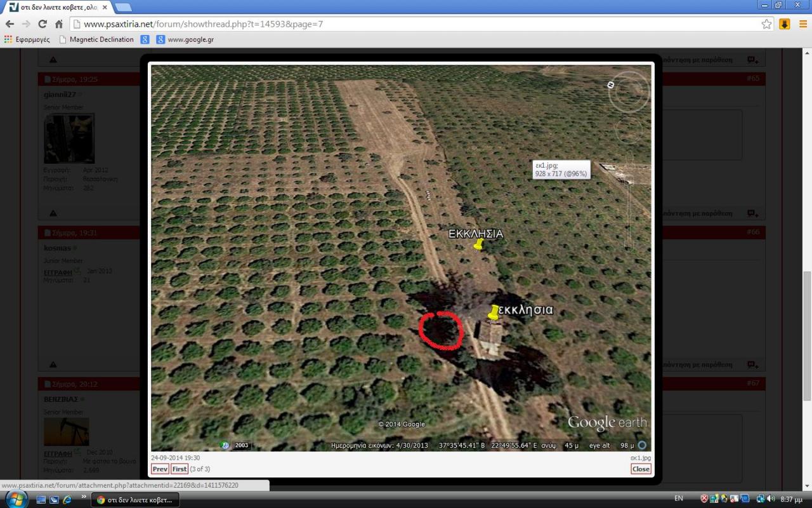This screenshot has height=508, width=812.
Task: Go to the browser Home page
Action: 59,24
